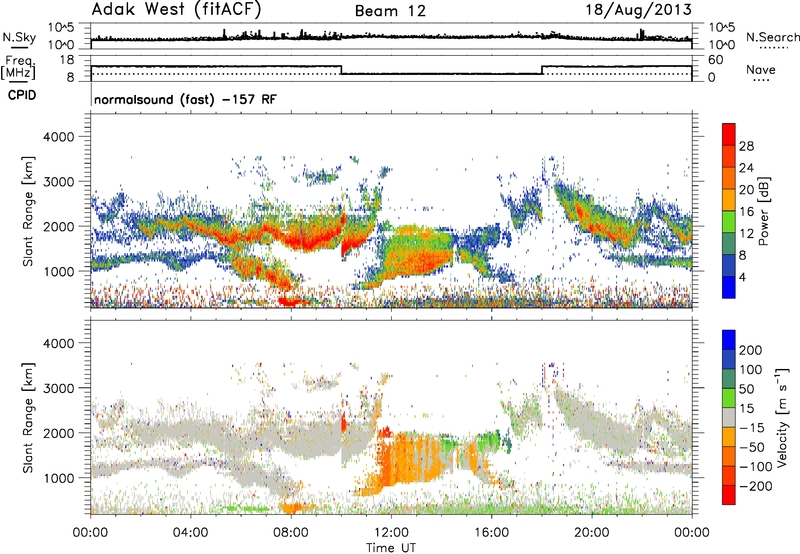
Task: Click the red velocity patch near 10:00 at 2000 km
Action: [343, 424]
